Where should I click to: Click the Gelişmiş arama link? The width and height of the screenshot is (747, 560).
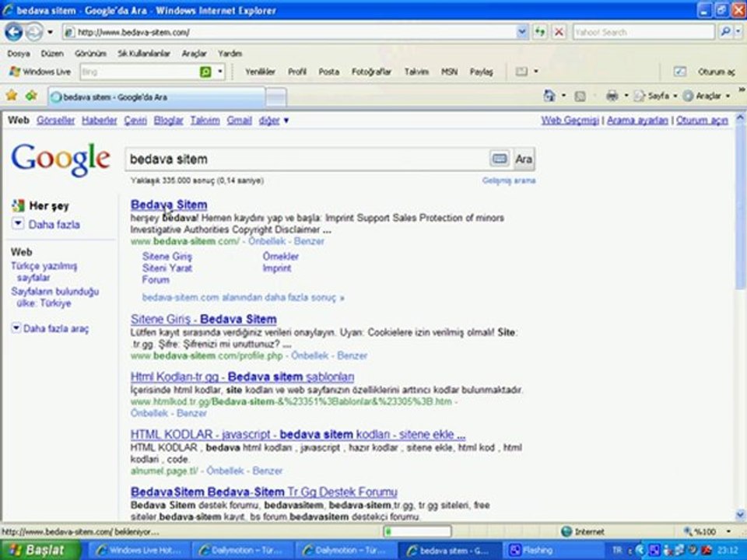[x=509, y=180]
